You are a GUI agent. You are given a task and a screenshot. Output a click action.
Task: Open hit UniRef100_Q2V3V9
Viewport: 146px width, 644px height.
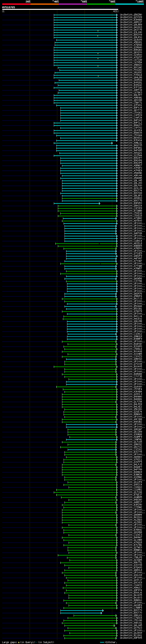click(x=131, y=17)
